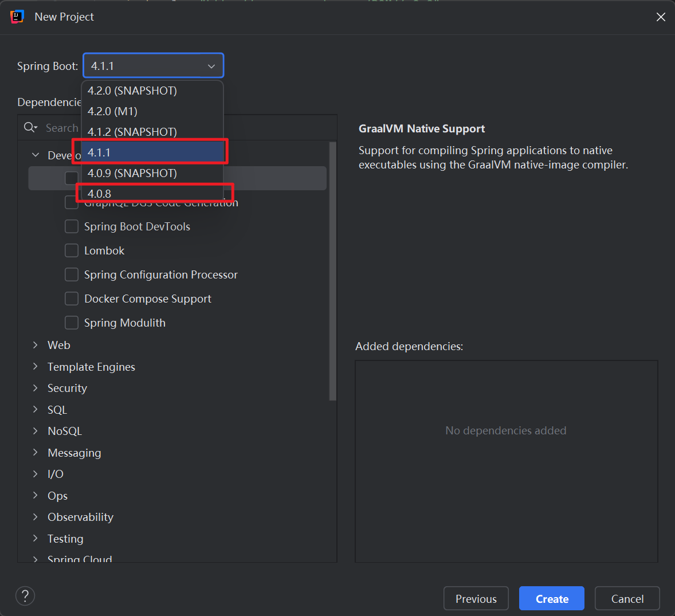Image resolution: width=675 pixels, height=616 pixels.
Task: Expand the Ops category
Action: [x=36, y=496]
